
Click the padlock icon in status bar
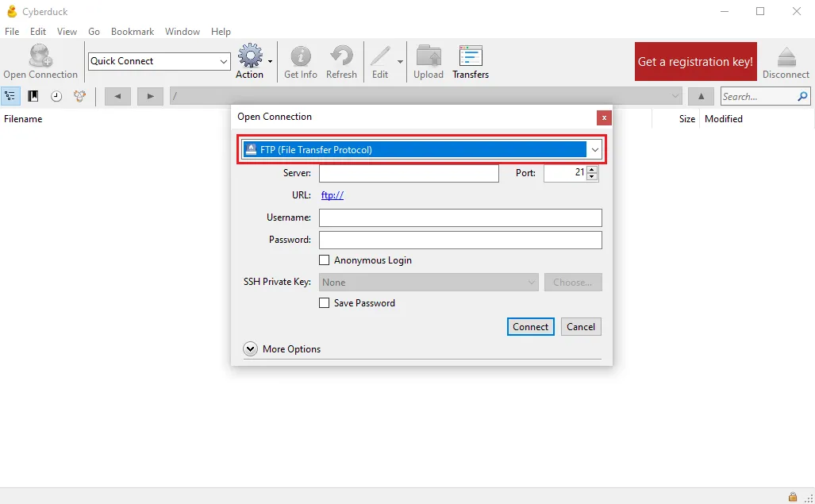[x=793, y=497]
